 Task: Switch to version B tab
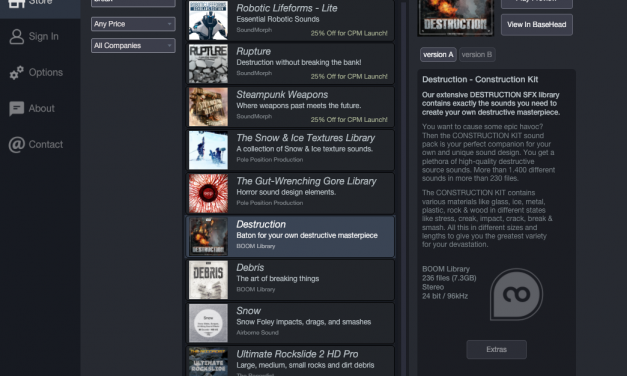coord(477,55)
